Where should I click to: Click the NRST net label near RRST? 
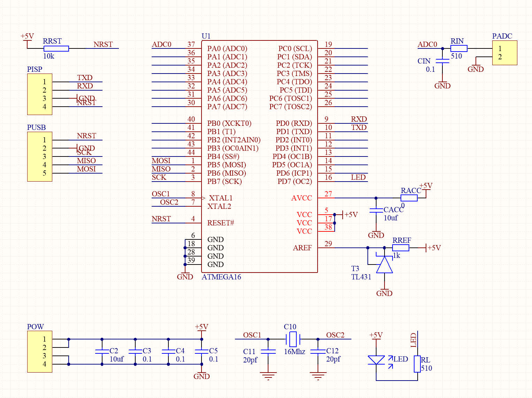point(103,45)
